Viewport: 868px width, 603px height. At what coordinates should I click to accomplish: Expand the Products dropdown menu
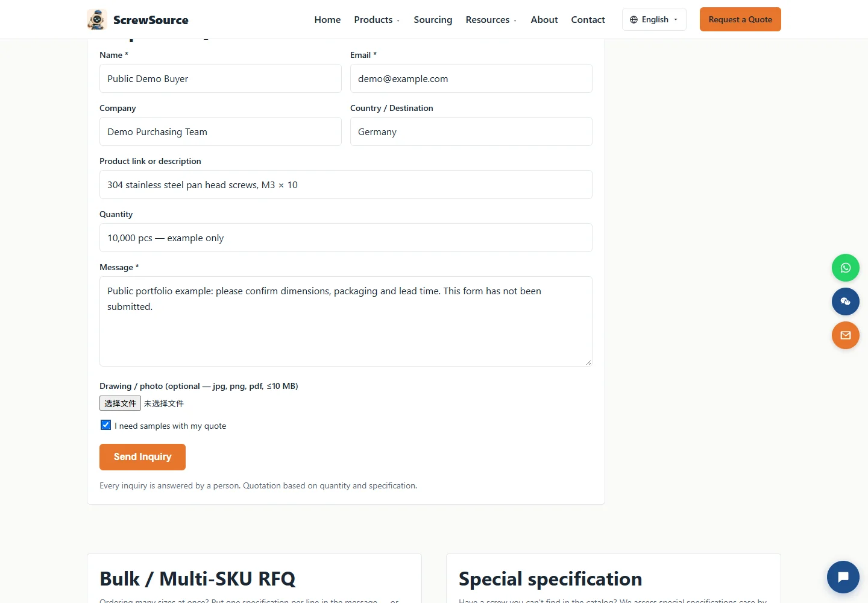click(x=377, y=20)
